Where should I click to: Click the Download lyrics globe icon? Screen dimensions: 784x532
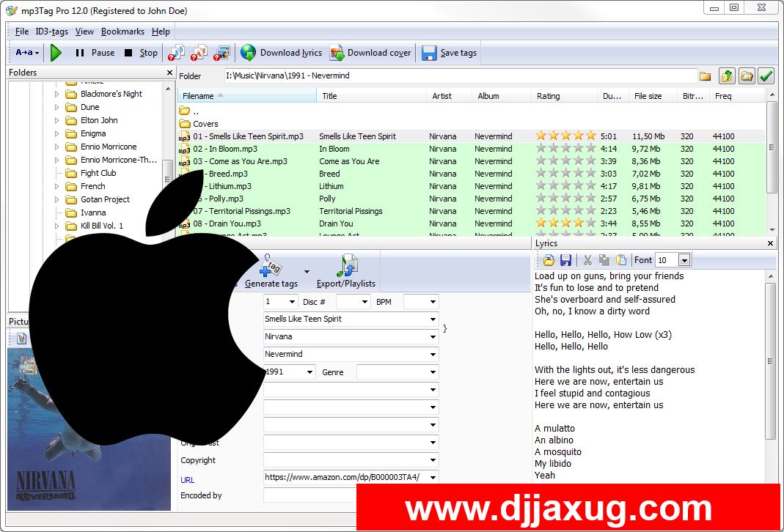pos(249,53)
